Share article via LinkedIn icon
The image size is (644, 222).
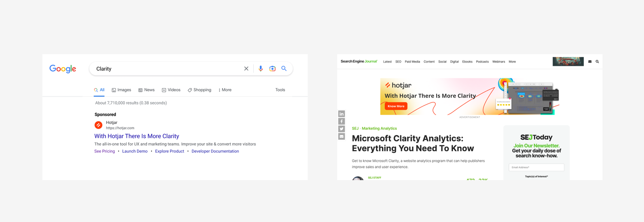click(341, 114)
